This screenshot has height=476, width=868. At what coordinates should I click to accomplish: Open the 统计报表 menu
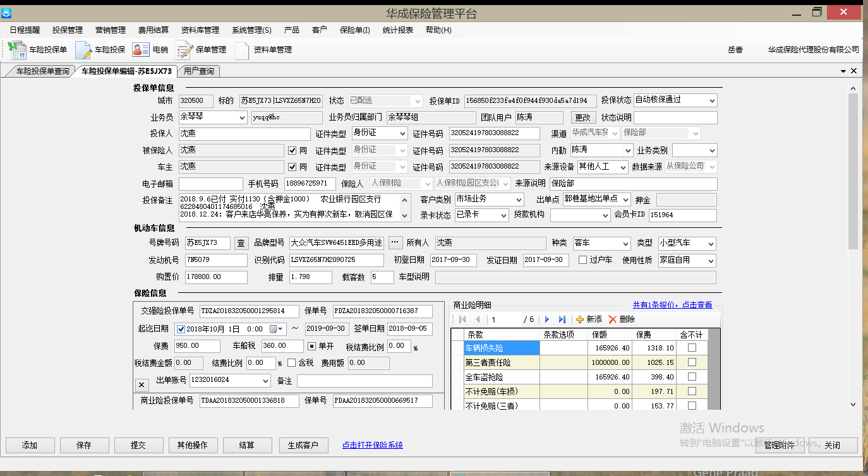pyautogui.click(x=397, y=30)
